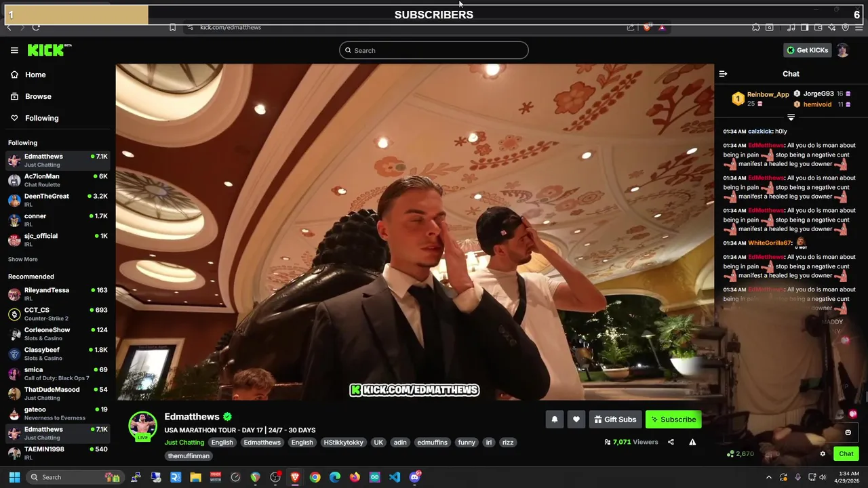This screenshot has height=488, width=868.
Task: Bookmark page icon in address bar
Action: [x=172, y=27]
